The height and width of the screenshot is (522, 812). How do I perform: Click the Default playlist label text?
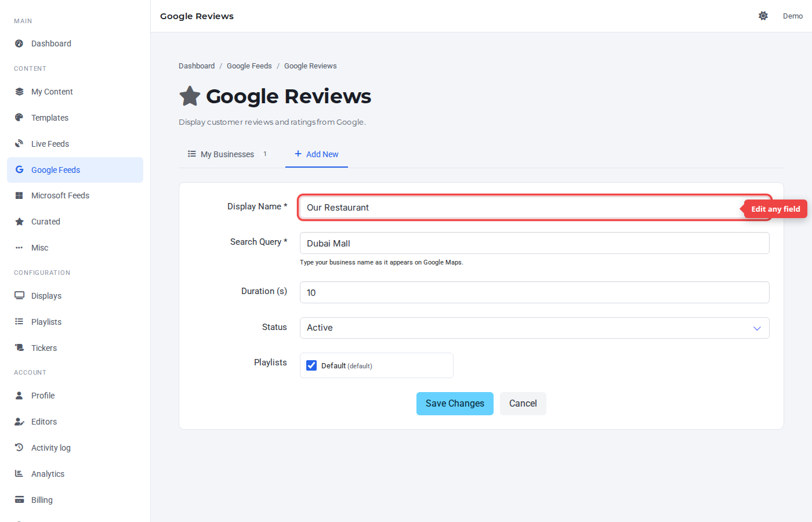(x=347, y=366)
